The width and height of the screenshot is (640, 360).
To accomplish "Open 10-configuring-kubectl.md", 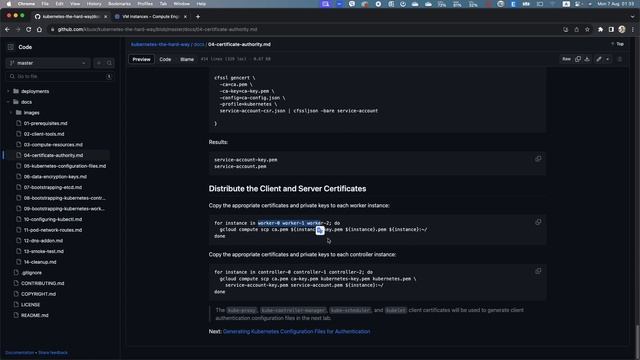I will click(53, 219).
